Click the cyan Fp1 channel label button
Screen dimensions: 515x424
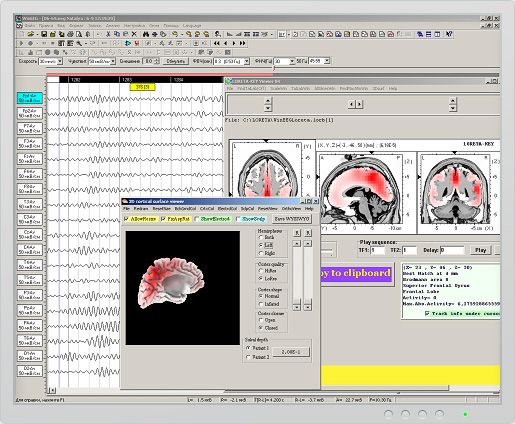(x=30, y=98)
